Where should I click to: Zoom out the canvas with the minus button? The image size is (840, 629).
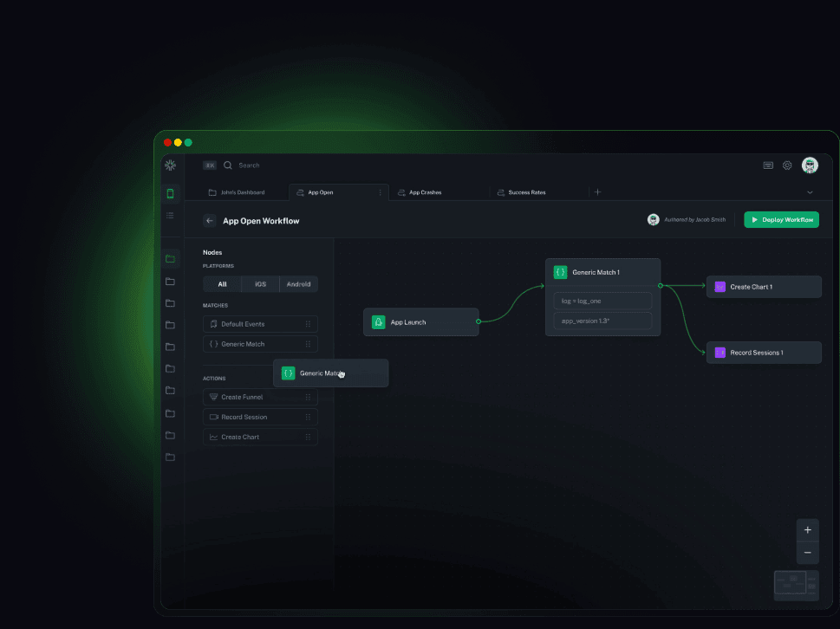(807, 553)
